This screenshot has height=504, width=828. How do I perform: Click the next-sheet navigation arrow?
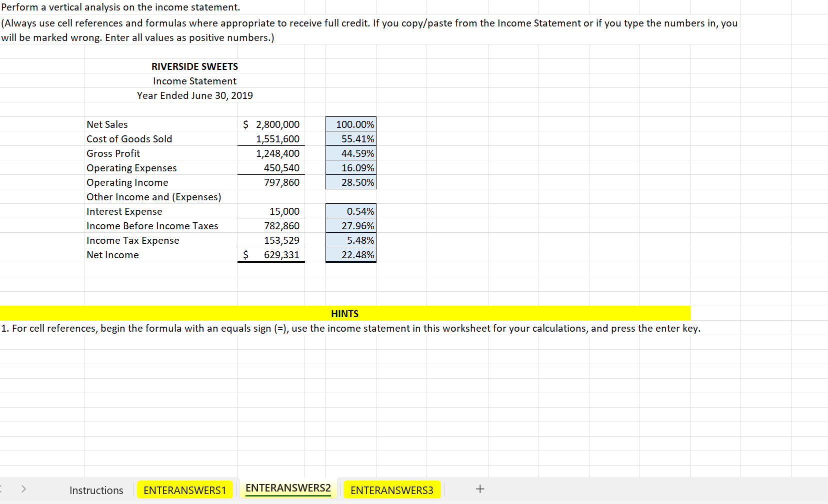point(23,489)
